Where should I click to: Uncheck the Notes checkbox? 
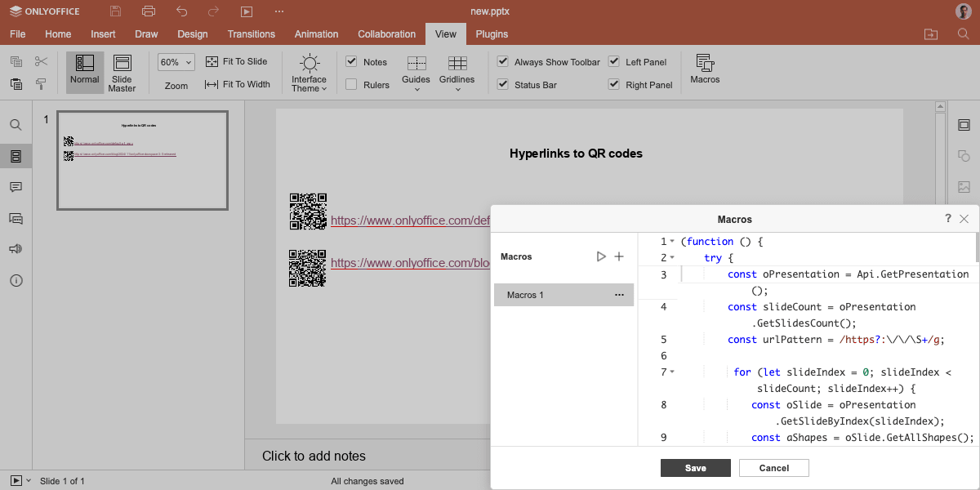coord(351,62)
